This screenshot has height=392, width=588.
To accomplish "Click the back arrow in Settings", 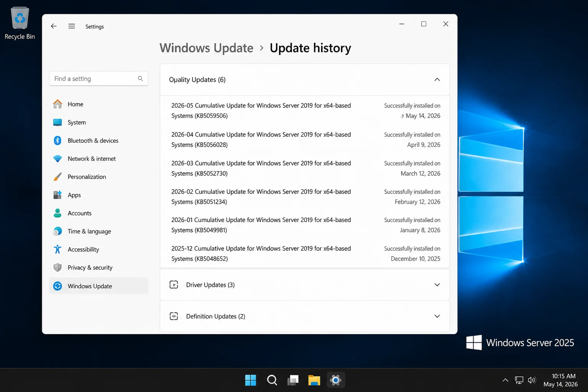I will [x=54, y=26].
